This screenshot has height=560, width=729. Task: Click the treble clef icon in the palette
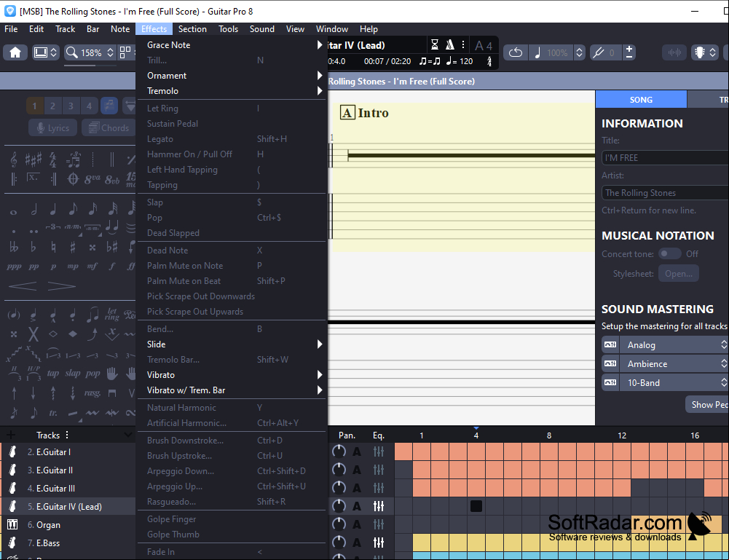14,160
